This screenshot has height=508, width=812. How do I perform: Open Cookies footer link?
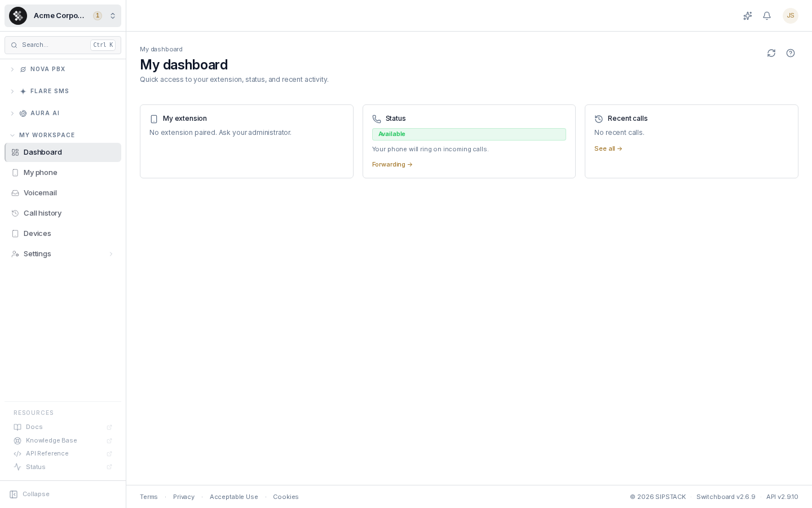(x=286, y=497)
